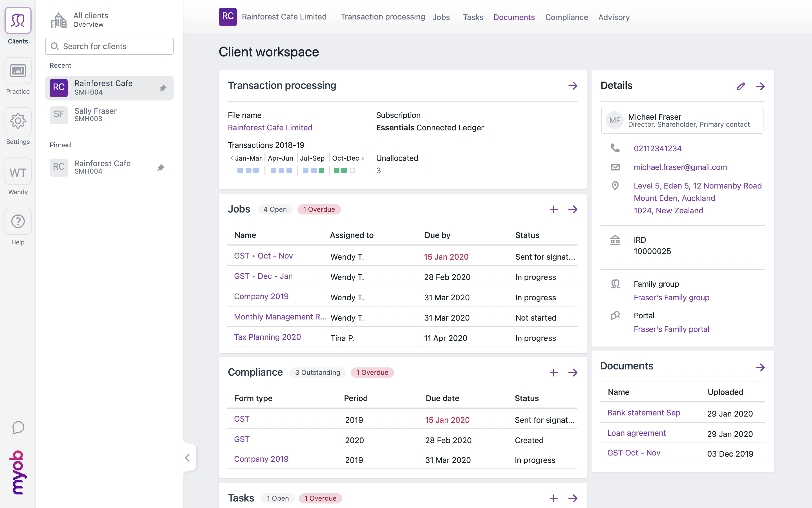Open Jobs card arrow
The height and width of the screenshot is (508, 812).
pos(573,209)
